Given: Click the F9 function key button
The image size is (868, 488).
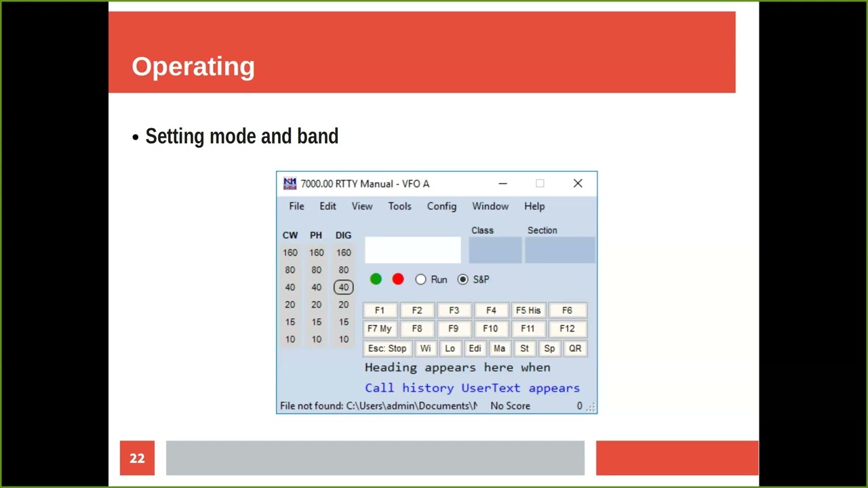Looking at the screenshot, I should tap(454, 329).
